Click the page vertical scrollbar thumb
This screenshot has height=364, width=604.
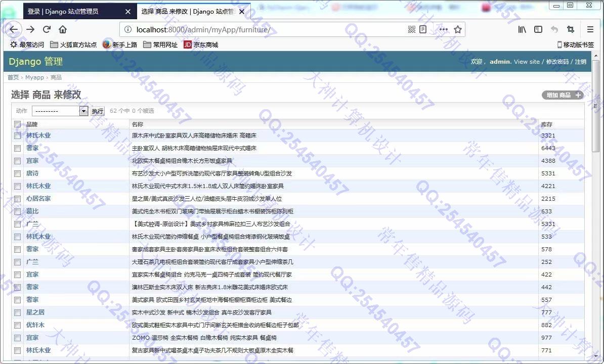596,106
